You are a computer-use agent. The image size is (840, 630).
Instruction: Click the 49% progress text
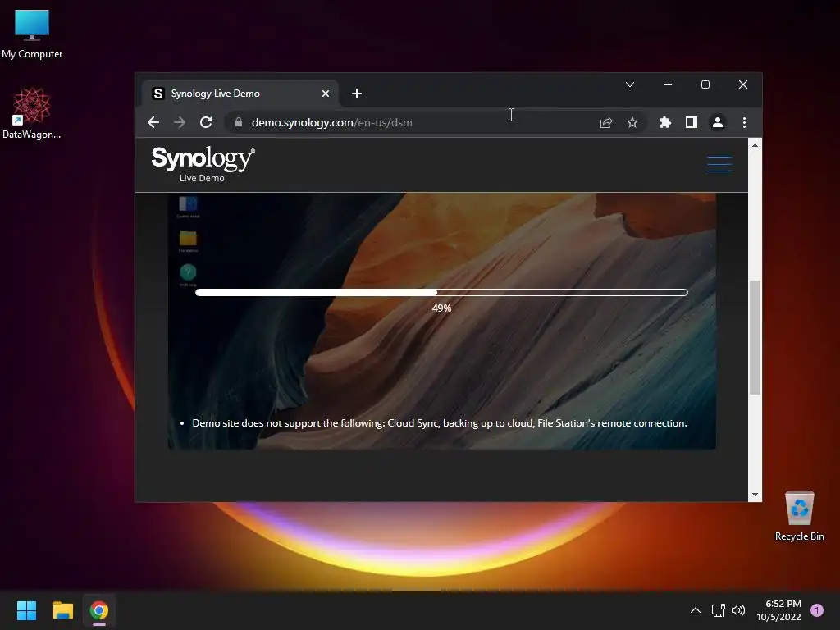pos(441,308)
